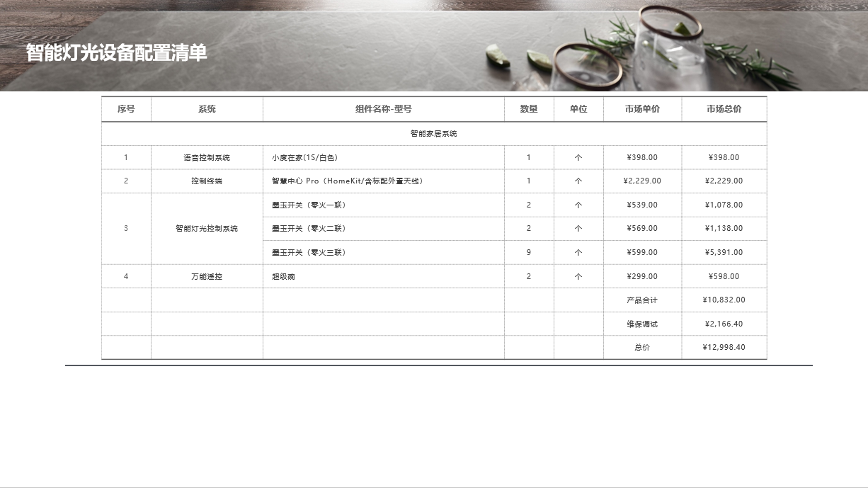The height and width of the screenshot is (488, 868).
Task: Select the 单位 column header
Action: 578,109
